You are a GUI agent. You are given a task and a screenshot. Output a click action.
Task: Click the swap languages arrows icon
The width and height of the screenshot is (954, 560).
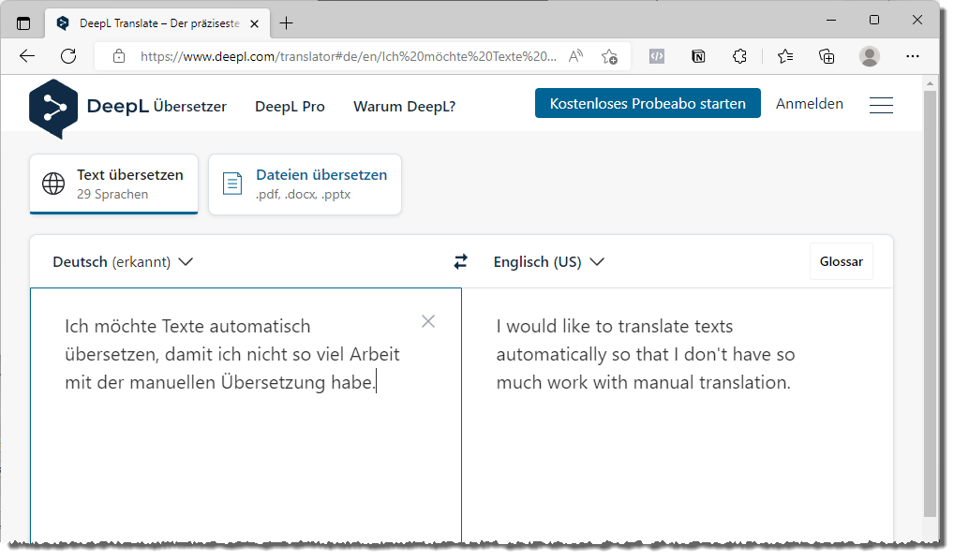[x=460, y=262]
